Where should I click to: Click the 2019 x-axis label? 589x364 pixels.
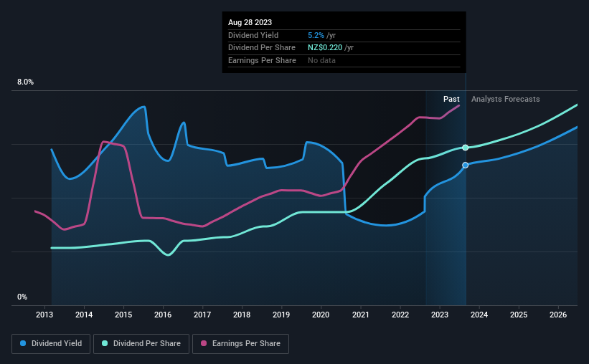tap(281, 315)
